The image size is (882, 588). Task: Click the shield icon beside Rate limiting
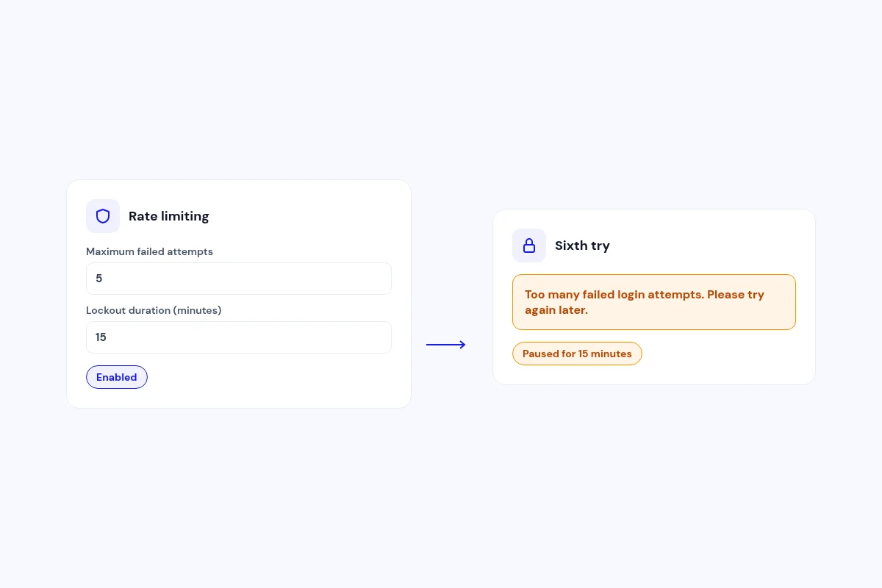[103, 216]
